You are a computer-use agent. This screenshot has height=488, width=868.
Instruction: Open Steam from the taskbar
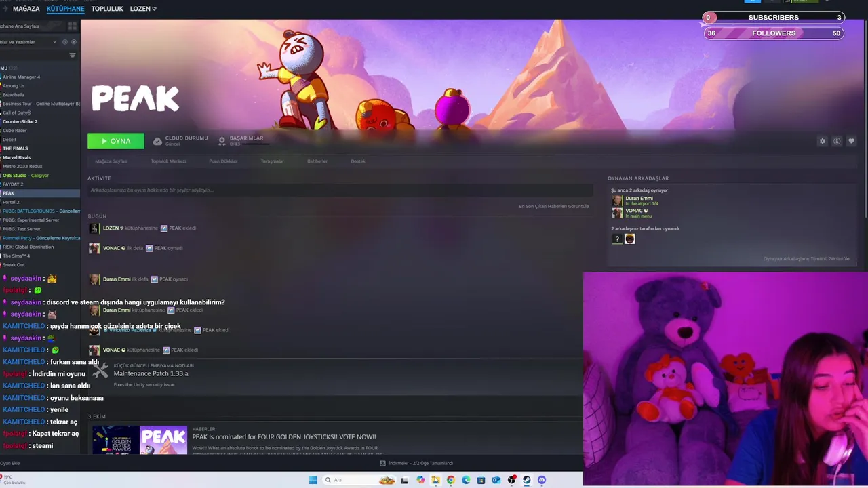point(526,480)
